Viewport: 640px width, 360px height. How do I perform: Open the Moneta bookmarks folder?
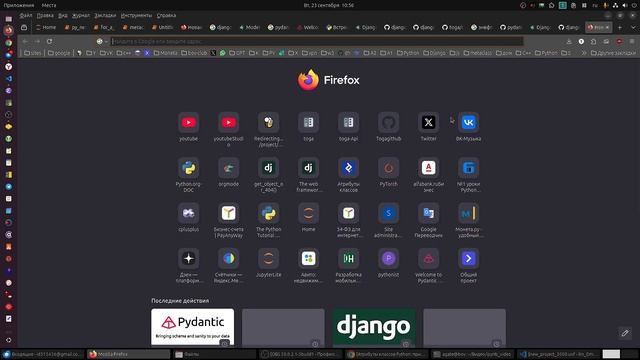tap(165, 53)
